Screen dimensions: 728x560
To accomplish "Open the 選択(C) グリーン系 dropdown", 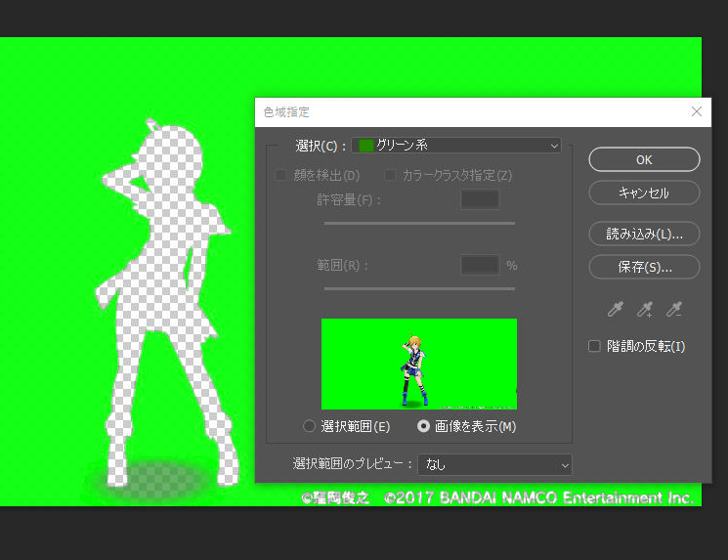I will tap(456, 146).
